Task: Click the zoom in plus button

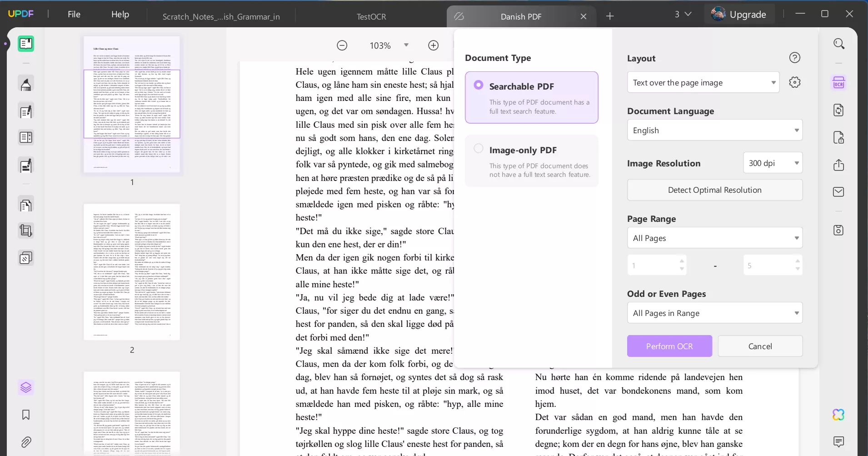Action: tap(433, 45)
